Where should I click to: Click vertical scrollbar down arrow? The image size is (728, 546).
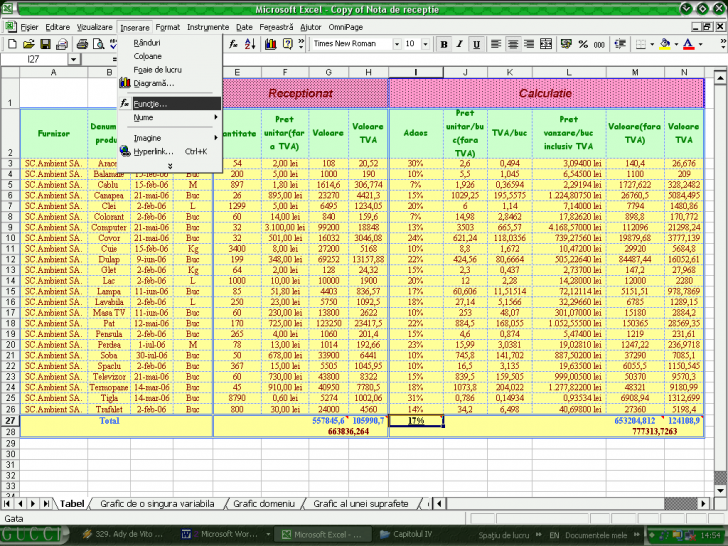[x=720, y=490]
